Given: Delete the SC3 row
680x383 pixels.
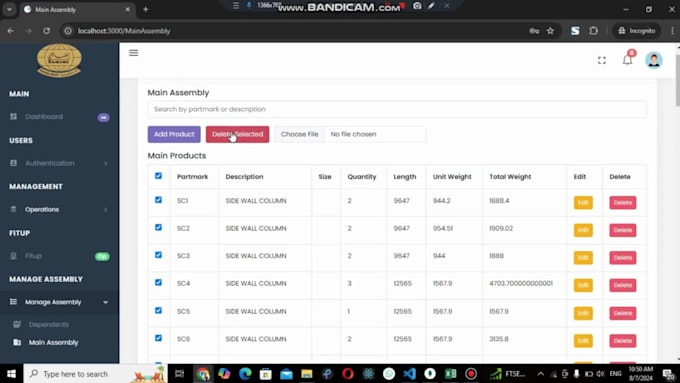Looking at the screenshot, I should point(622,258).
